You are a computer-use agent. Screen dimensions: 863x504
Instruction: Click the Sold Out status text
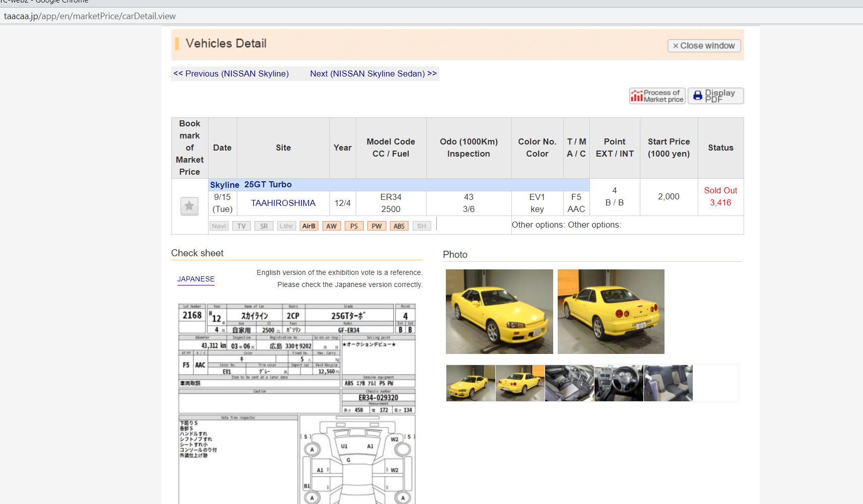click(720, 190)
